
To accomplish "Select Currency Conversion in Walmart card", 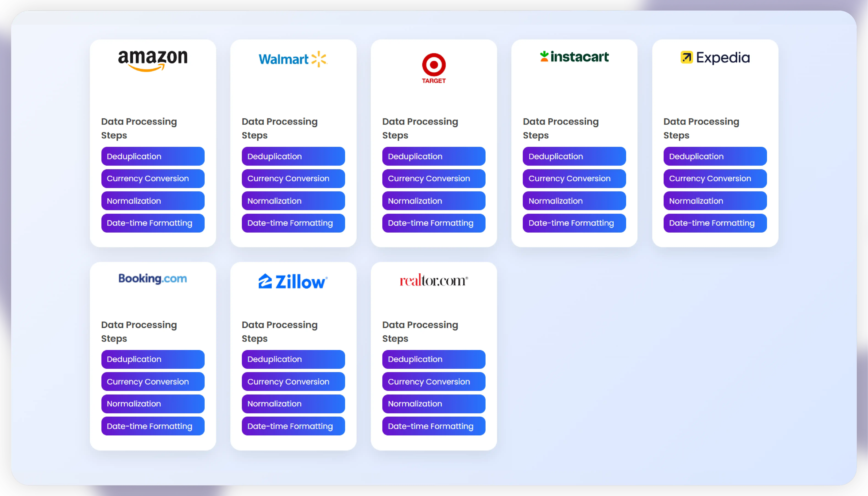I will pyautogui.click(x=293, y=179).
